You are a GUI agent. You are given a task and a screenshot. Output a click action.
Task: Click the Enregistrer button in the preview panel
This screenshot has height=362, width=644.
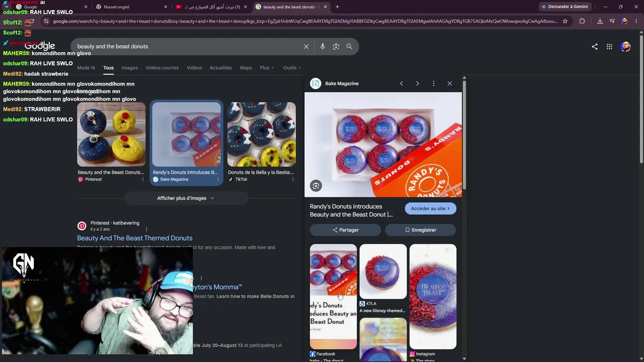tap(421, 230)
